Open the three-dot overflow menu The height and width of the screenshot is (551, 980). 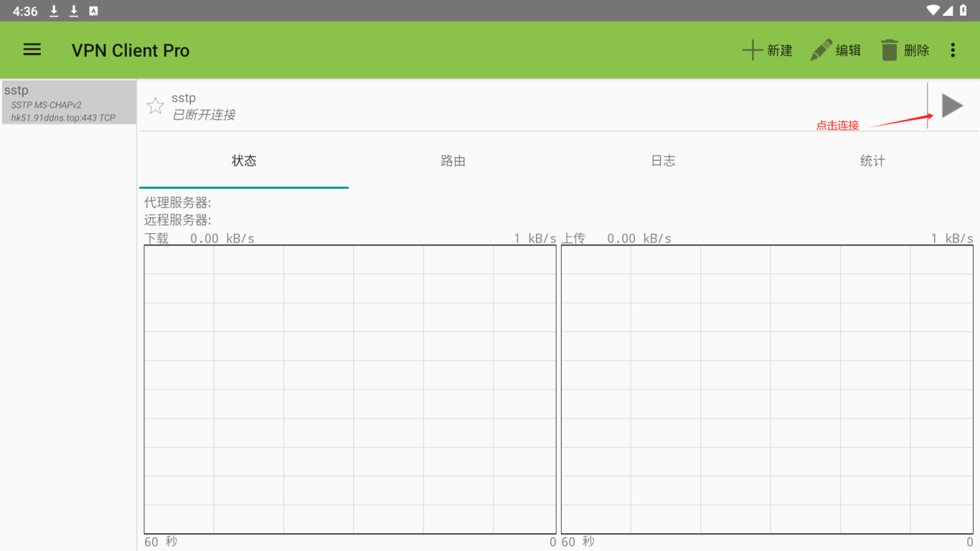tap(953, 50)
